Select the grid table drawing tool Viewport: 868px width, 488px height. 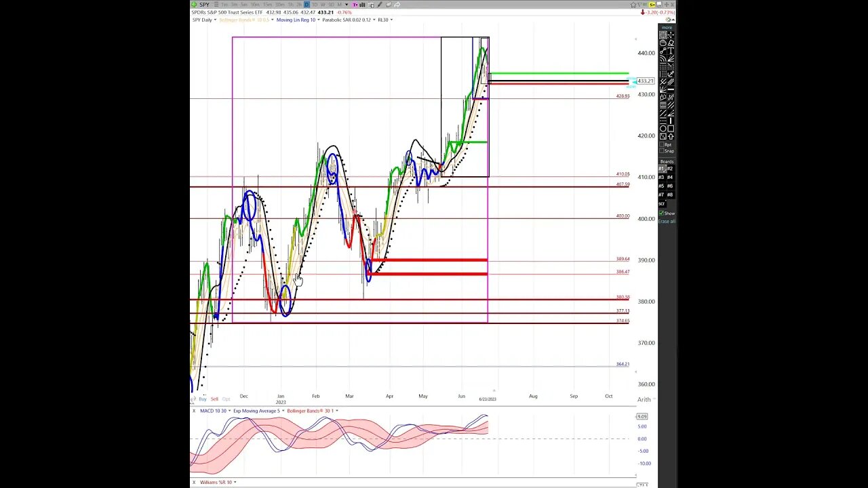click(663, 35)
